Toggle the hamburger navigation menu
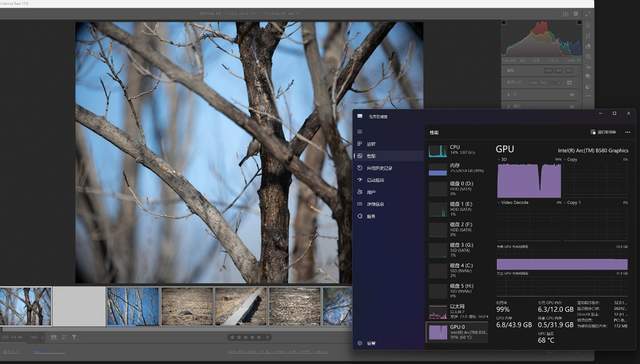The image size is (640, 364). click(x=360, y=131)
